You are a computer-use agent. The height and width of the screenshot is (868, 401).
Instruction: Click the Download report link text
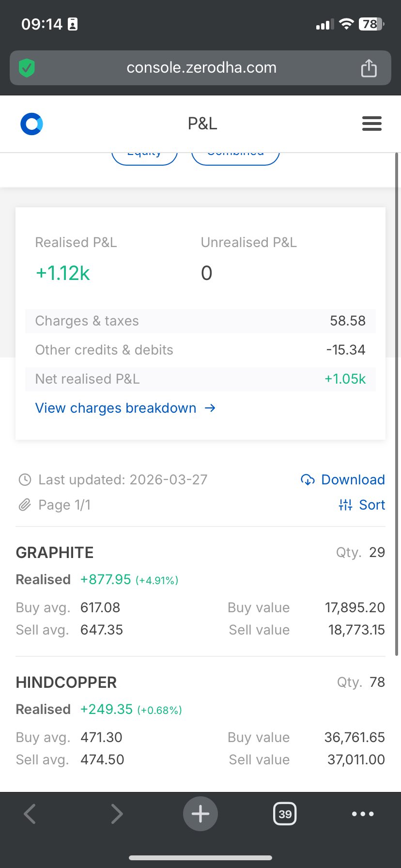pos(353,480)
